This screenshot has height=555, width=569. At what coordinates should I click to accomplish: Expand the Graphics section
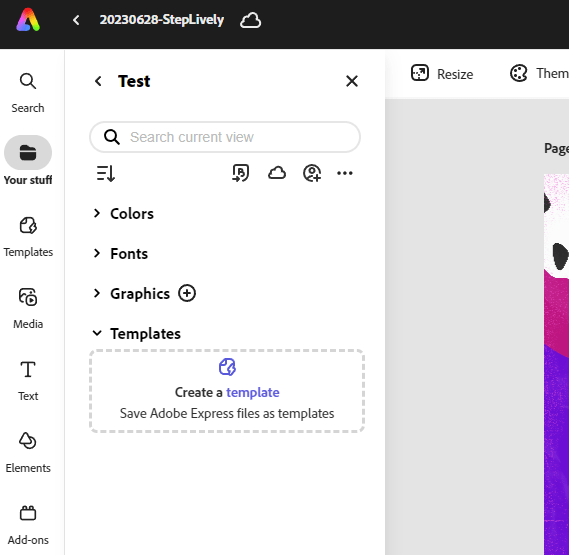pos(97,293)
